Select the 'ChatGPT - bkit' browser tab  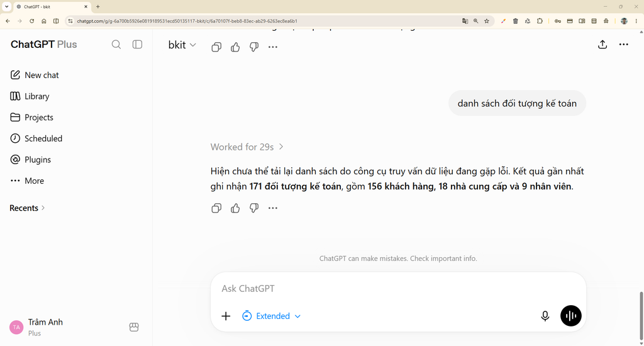(x=52, y=6)
